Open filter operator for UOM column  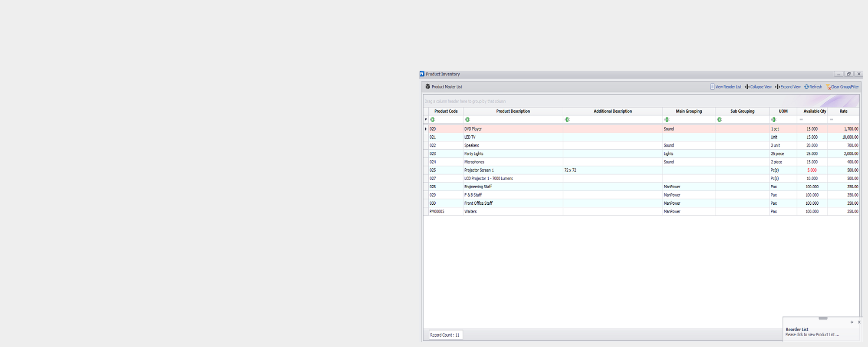(773, 120)
